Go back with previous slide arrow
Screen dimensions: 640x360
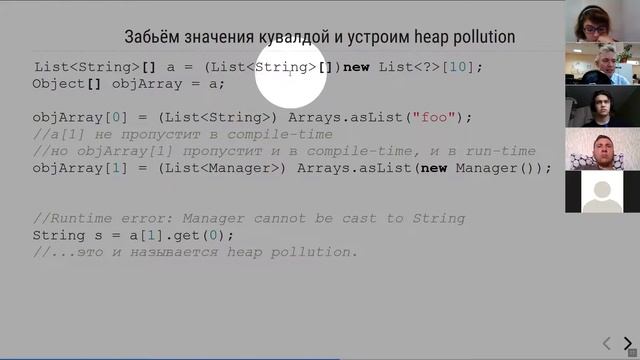607,343
